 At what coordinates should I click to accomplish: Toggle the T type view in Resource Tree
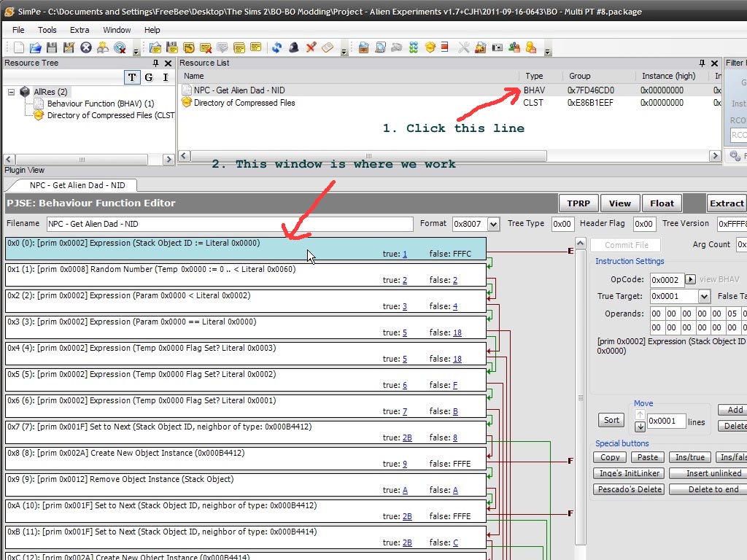131,77
